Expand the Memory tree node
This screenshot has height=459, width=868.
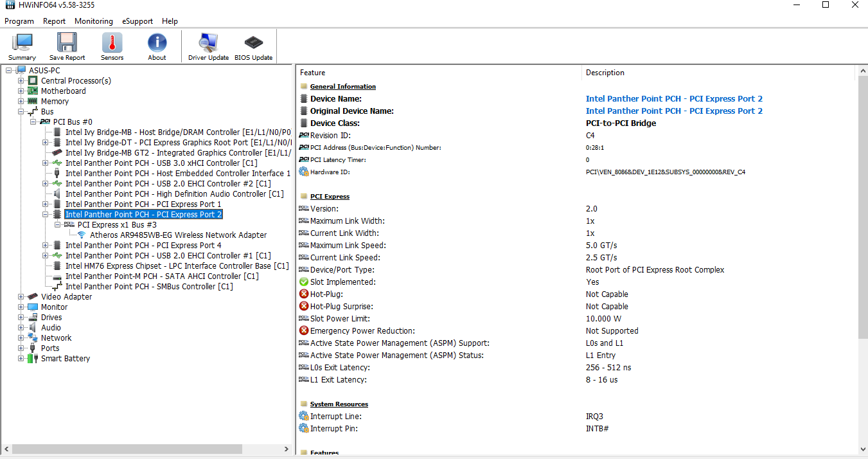point(21,101)
